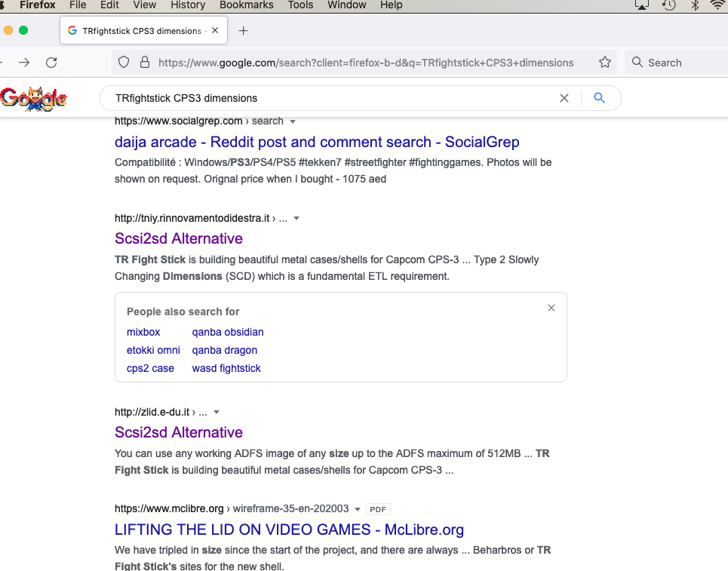Close the TRfightstick CPS3 dimensions tab
Screen dimensions: 728x571
click(x=215, y=31)
